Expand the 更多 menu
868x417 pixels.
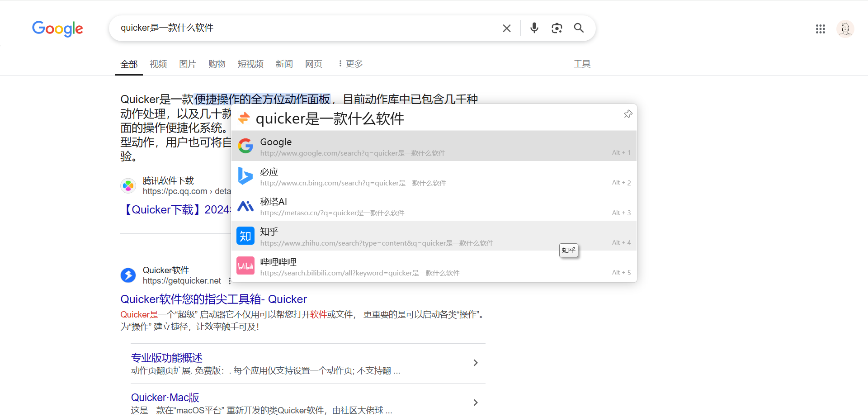click(350, 64)
